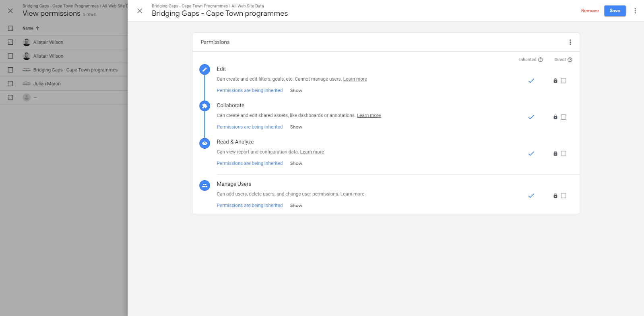644x316 pixels.
Task: Click the lock icon in Manage Users row
Action: (555, 195)
